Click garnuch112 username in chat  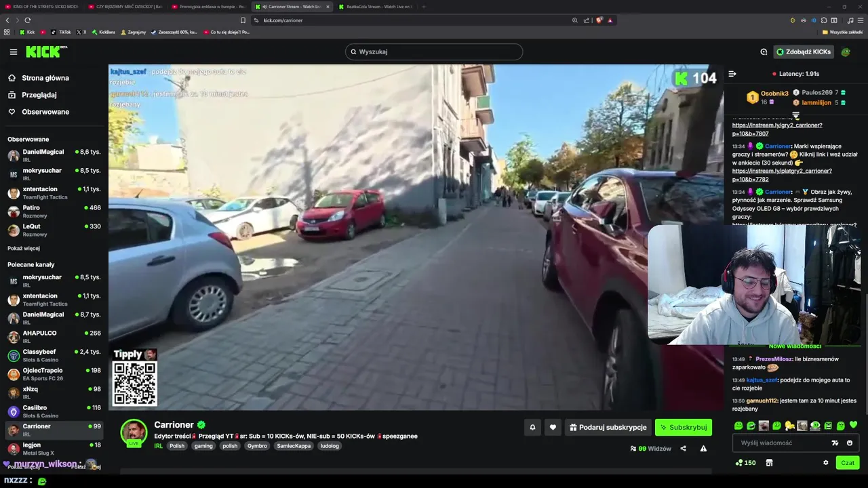coord(762,401)
